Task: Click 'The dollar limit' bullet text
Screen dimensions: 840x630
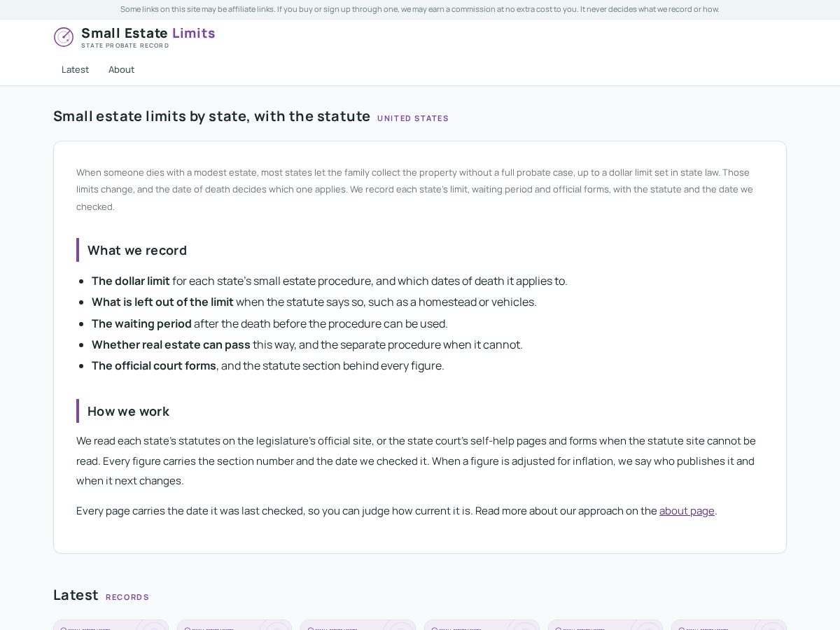Action: click(131, 281)
